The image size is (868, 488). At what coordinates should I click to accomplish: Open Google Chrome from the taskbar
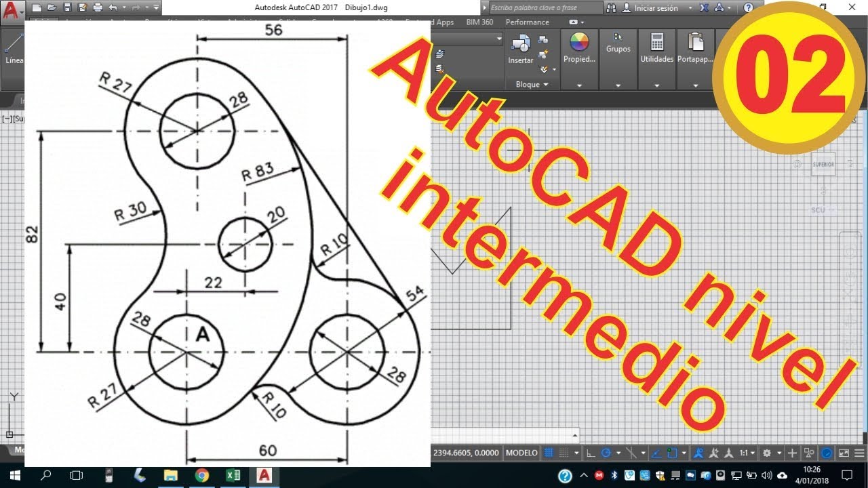click(x=201, y=475)
